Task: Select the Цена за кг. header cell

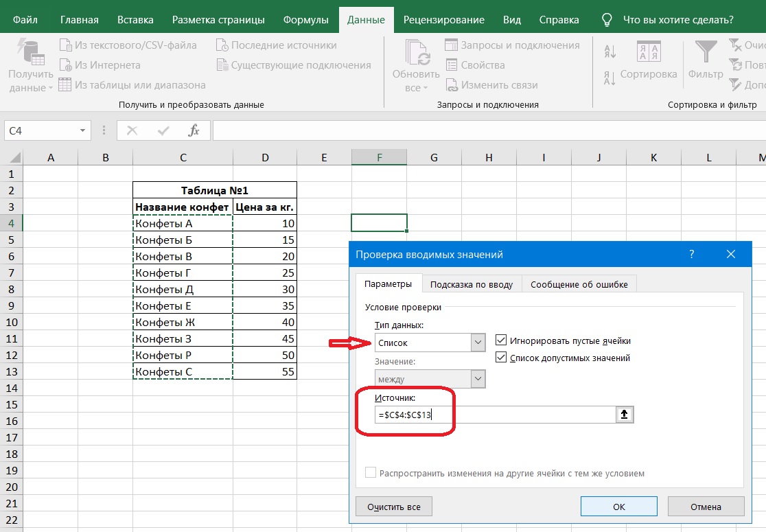Action: 265,207
